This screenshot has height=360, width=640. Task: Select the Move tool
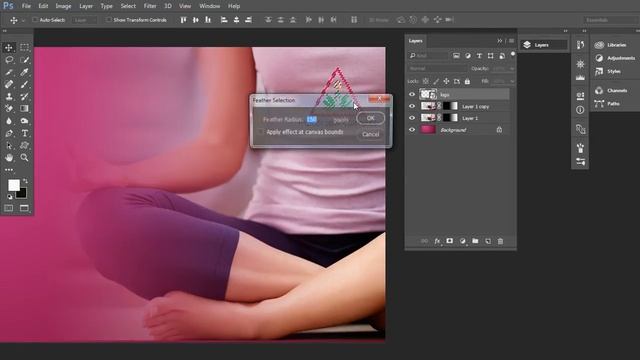click(9, 47)
